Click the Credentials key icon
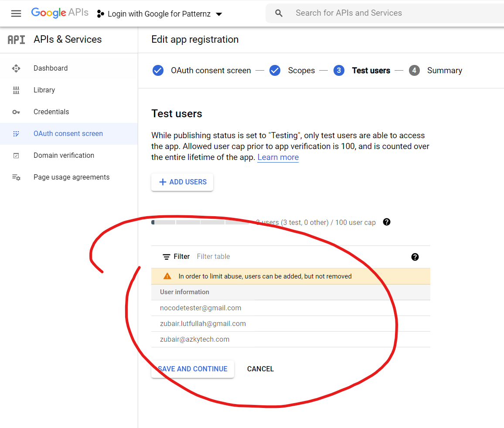This screenshot has width=504, height=428. coord(16,112)
